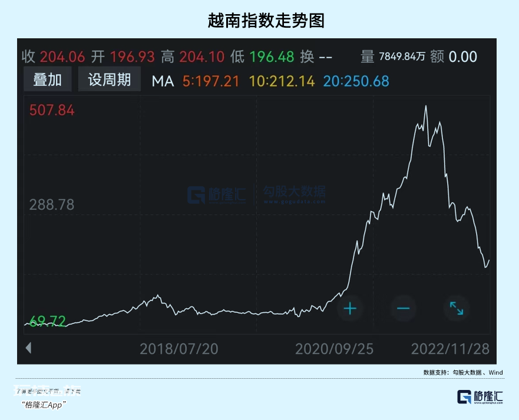This screenshot has height=420, width=519.
Task: Click the minimum axis label 69.72
Action: 48,321
